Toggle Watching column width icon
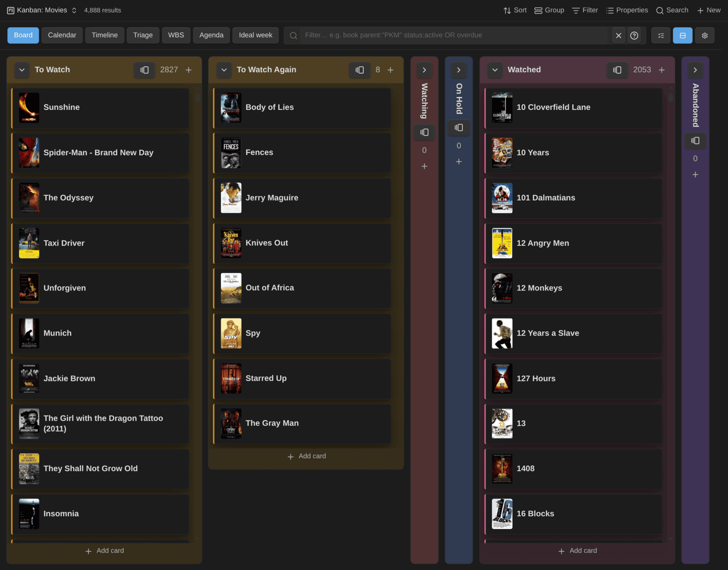 coord(425,132)
